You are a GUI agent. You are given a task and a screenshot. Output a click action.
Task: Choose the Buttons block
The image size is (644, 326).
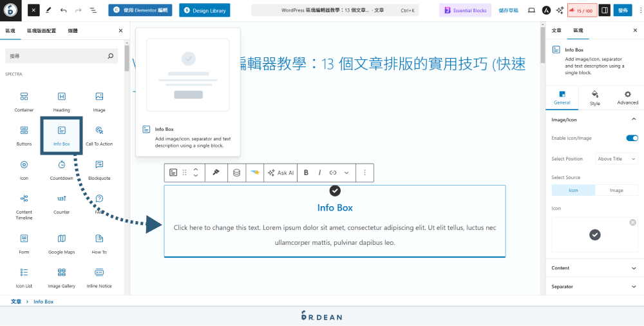coord(24,137)
